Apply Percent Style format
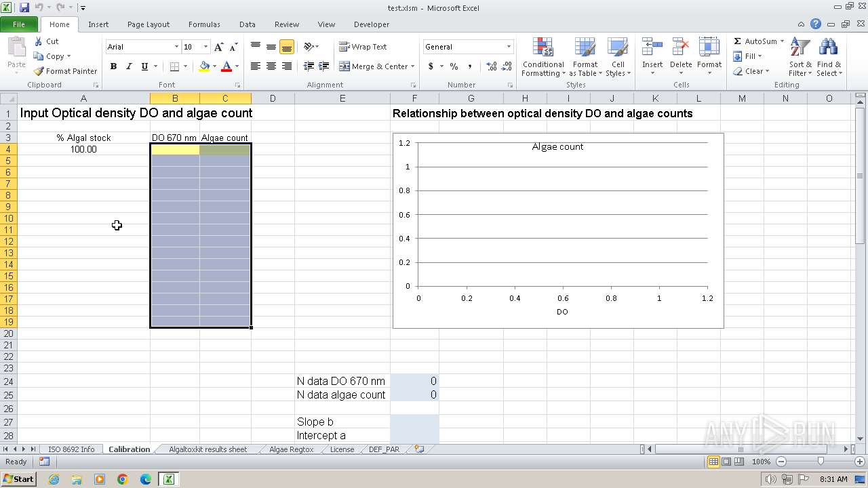The height and width of the screenshot is (488, 868). click(x=454, y=66)
